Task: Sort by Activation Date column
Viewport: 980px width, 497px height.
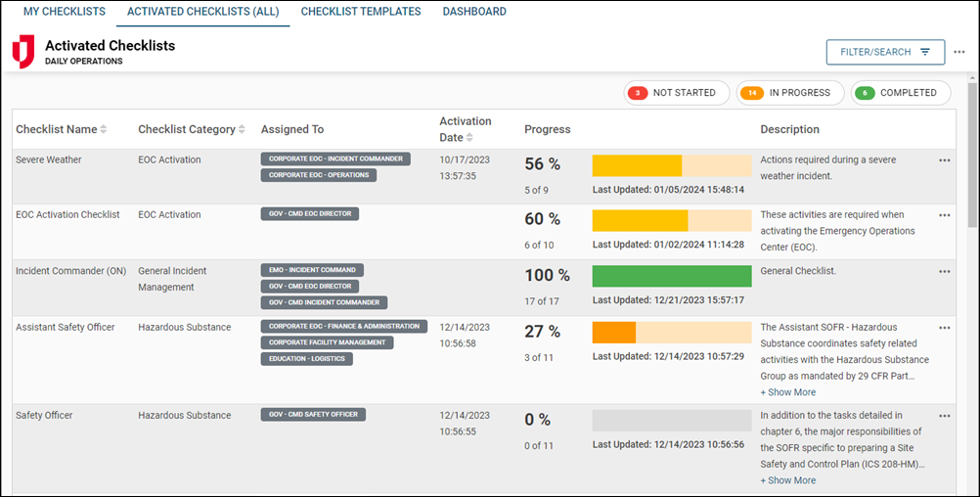Action: [469, 138]
